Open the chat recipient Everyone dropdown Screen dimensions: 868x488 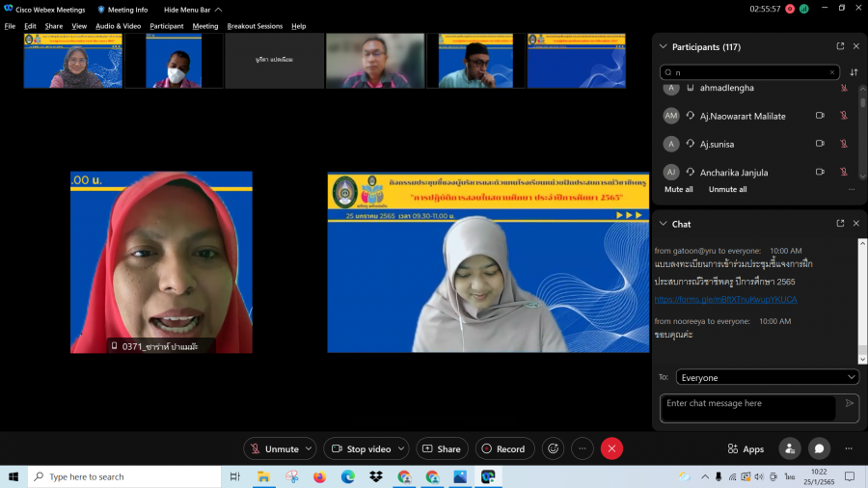tap(767, 377)
